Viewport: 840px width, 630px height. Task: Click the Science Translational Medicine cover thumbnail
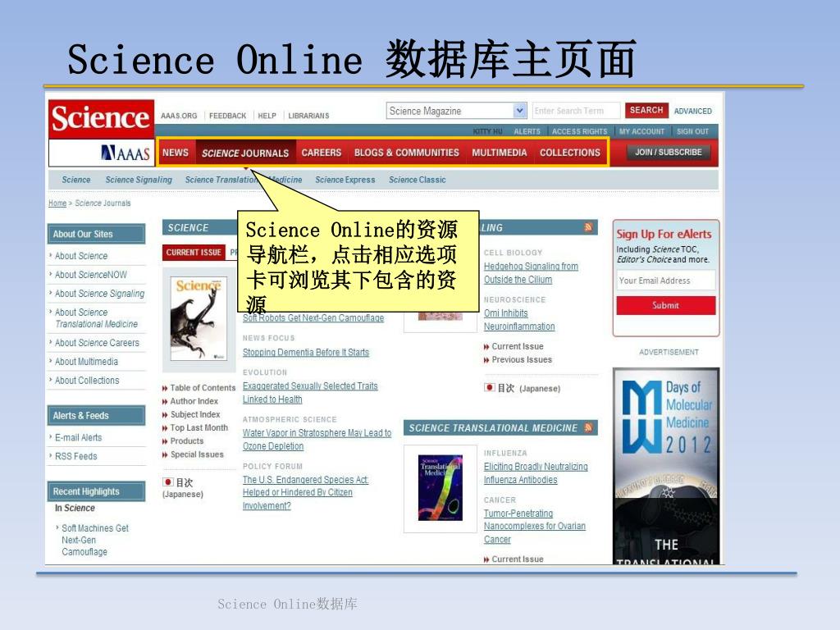point(441,487)
